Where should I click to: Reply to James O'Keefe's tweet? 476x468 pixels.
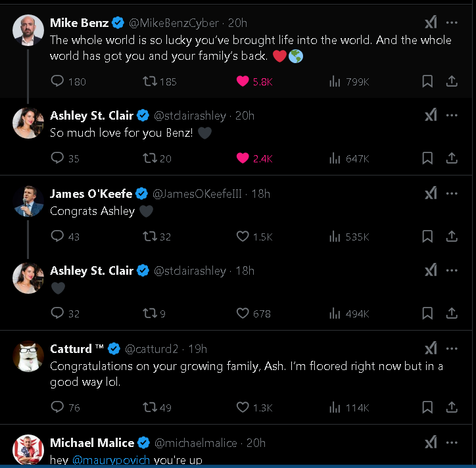click(58, 237)
